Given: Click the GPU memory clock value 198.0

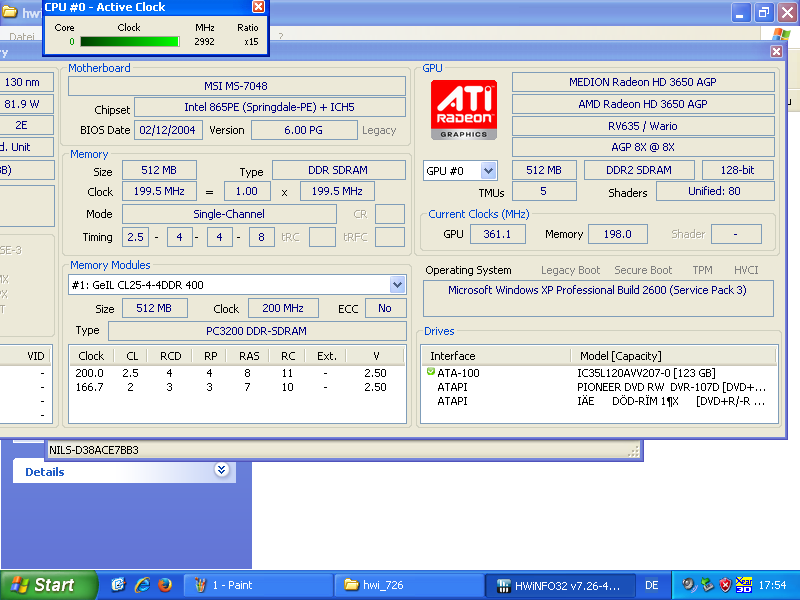Looking at the screenshot, I should [618, 234].
